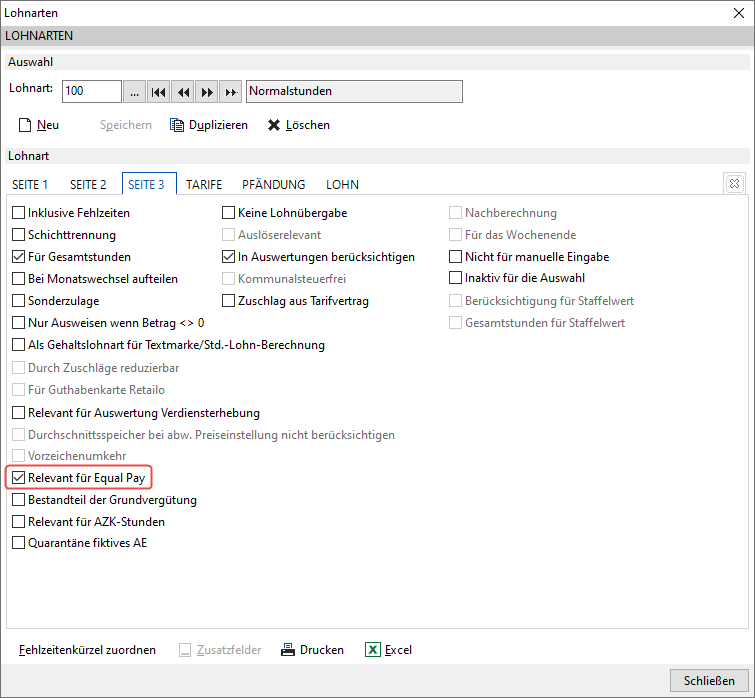
Task: Check Als Gehaltslohnart für Textmarke option
Action: 18,345
